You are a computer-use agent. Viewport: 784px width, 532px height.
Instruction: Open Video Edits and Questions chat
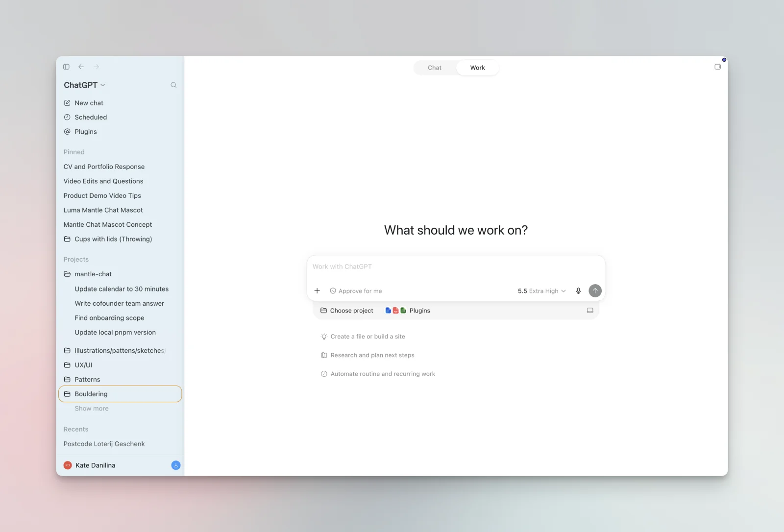pos(120,181)
